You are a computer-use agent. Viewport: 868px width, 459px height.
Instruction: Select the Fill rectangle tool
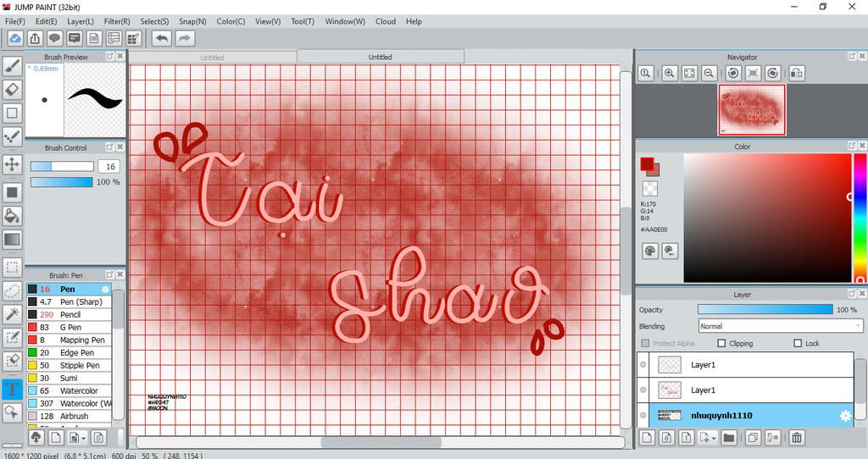pyautogui.click(x=12, y=192)
